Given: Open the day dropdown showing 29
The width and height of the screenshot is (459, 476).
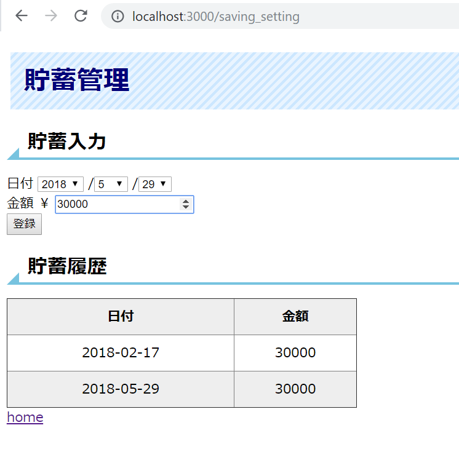Looking at the screenshot, I should coord(155,184).
